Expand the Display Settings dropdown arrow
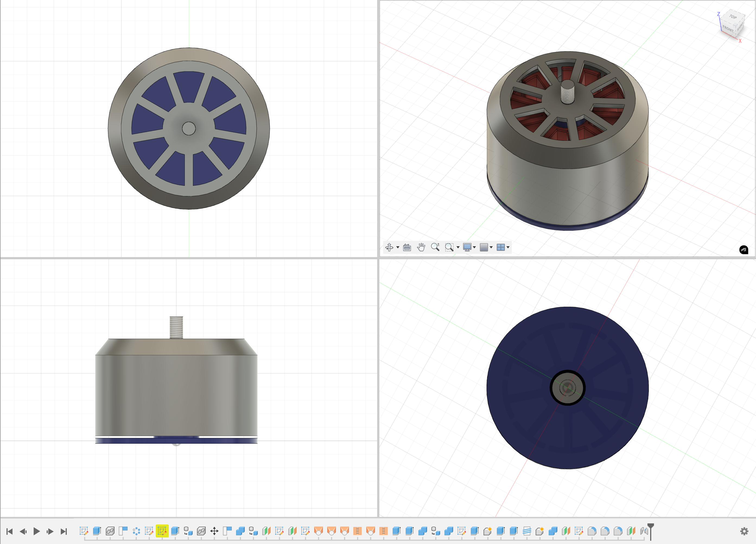756x544 pixels. 474,247
